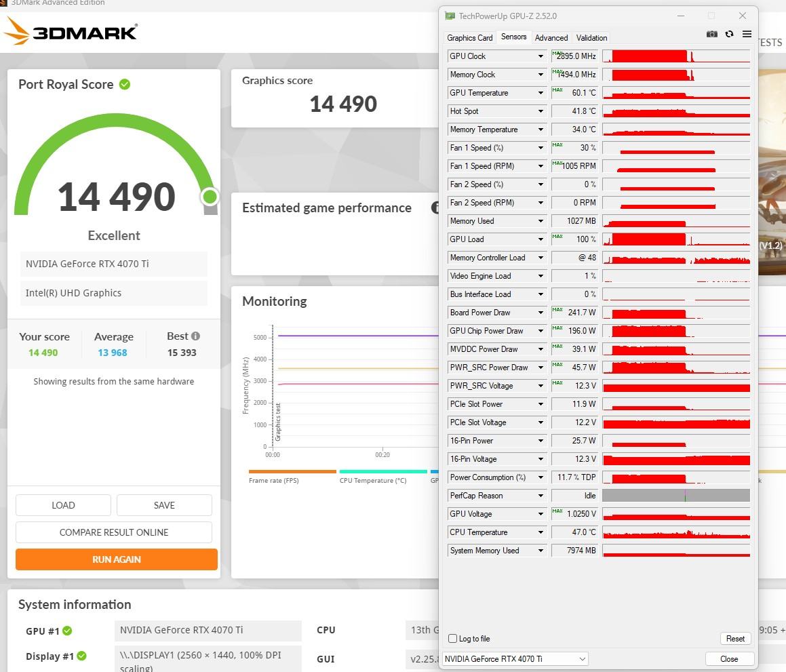Click the System Memory Used value 7974 MB
The height and width of the screenshot is (672, 786).
click(x=574, y=551)
